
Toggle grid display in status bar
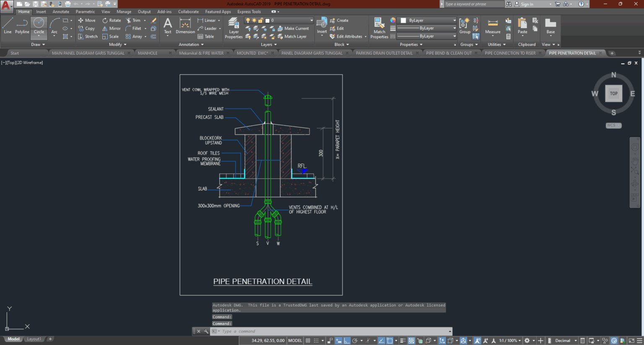(x=308, y=340)
